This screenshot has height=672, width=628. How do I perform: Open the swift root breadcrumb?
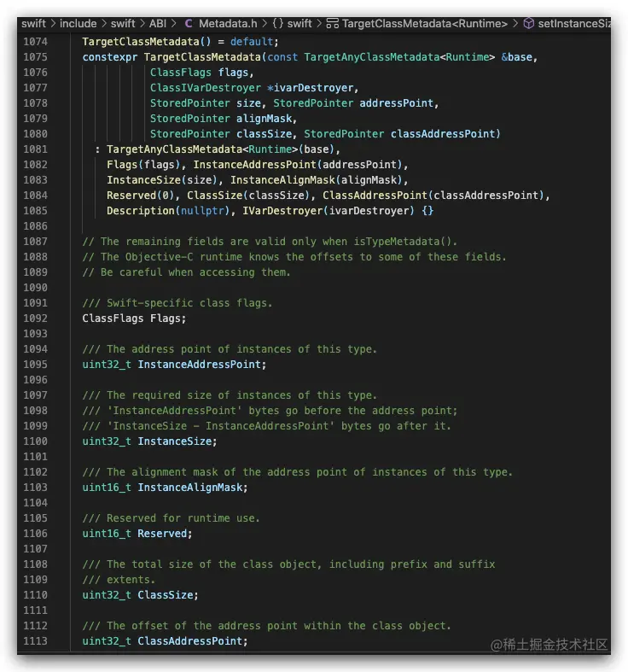tap(33, 24)
